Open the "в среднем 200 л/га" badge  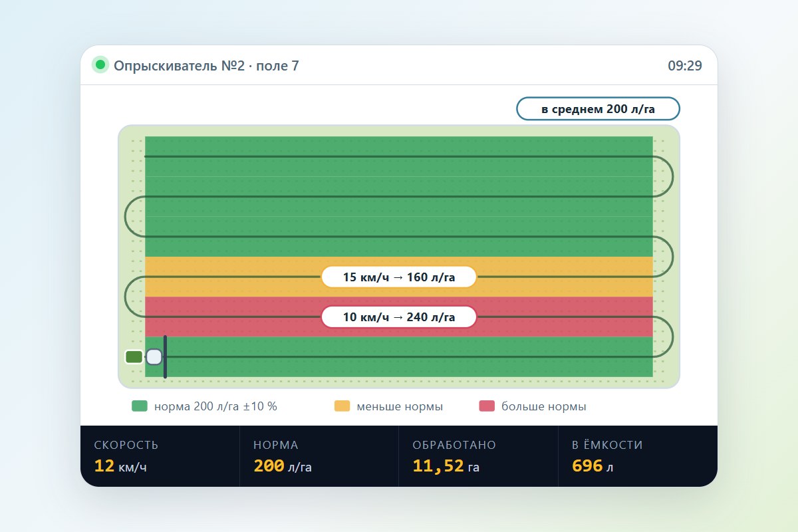598,109
